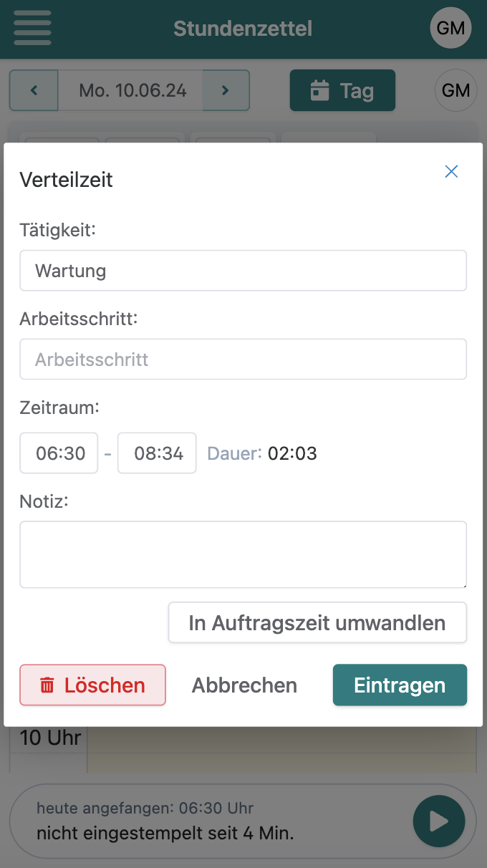
Task: Go to the next day with the right chevron
Action: (x=226, y=90)
